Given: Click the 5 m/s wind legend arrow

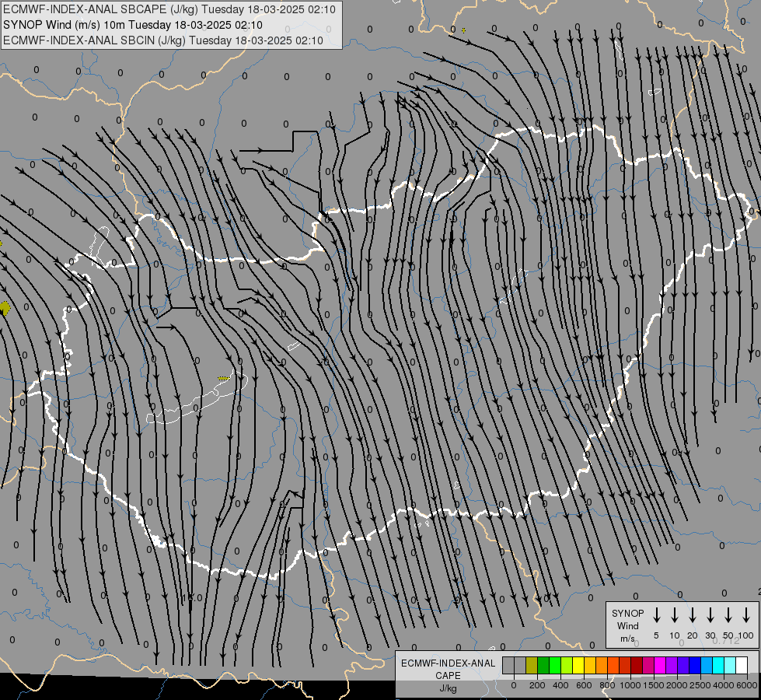Looking at the screenshot, I should pyautogui.click(x=656, y=615).
